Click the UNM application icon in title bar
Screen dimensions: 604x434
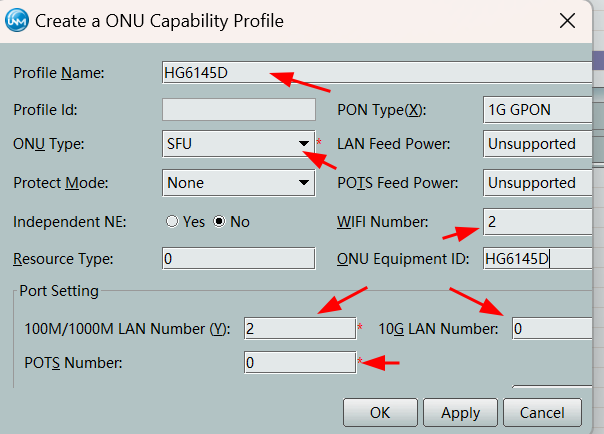coord(17,20)
